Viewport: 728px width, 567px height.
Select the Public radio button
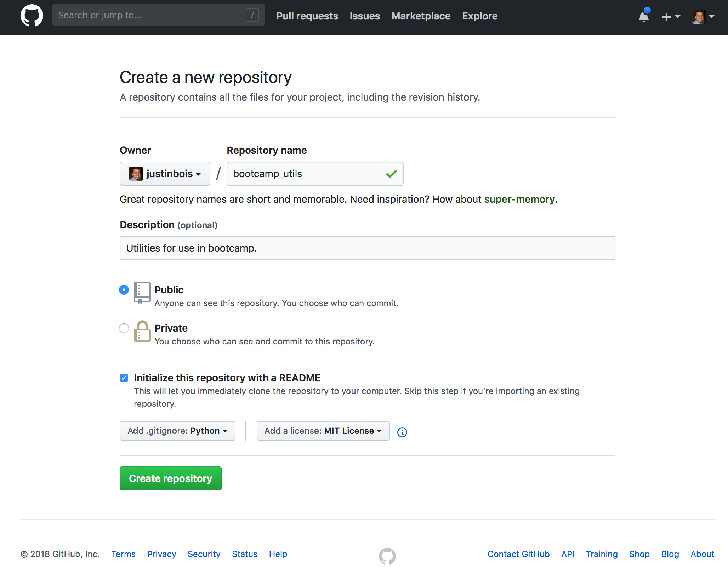[x=124, y=290]
